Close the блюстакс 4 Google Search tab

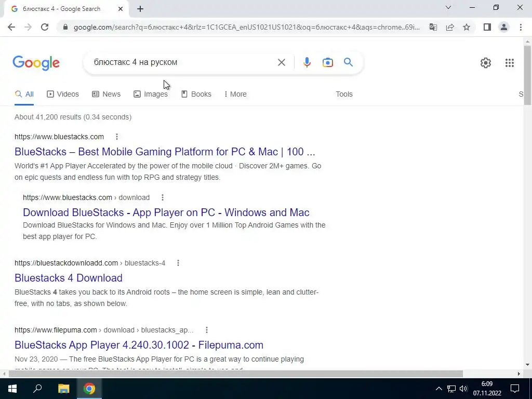[121, 9]
